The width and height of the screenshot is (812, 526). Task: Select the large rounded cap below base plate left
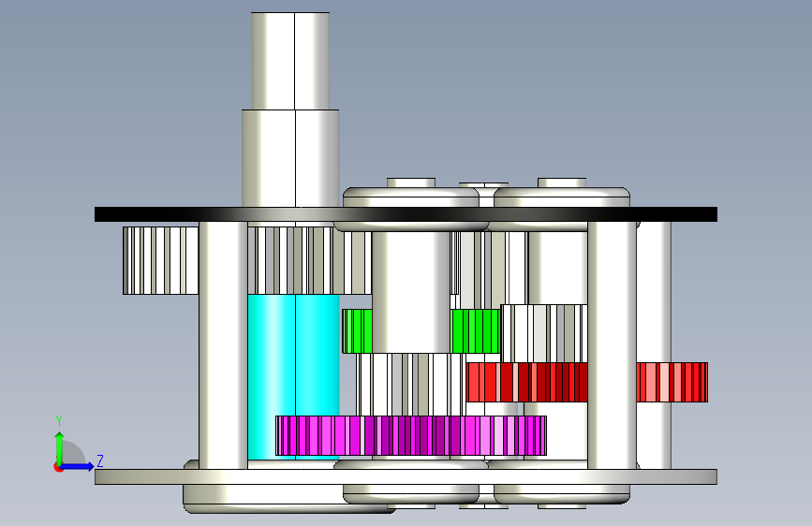(x=288, y=499)
